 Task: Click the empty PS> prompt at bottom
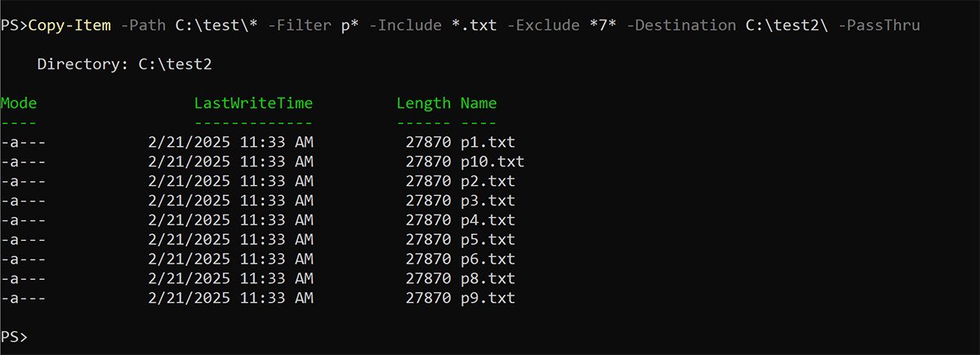(14, 337)
